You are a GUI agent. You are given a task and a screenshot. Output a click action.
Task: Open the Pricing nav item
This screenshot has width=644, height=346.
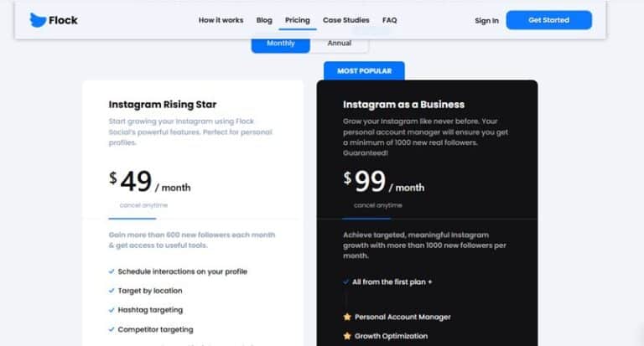[x=297, y=20]
